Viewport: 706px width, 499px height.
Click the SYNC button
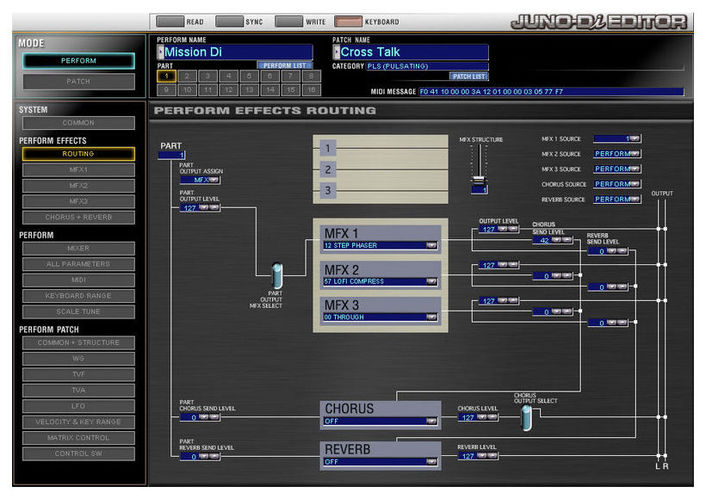[x=230, y=21]
